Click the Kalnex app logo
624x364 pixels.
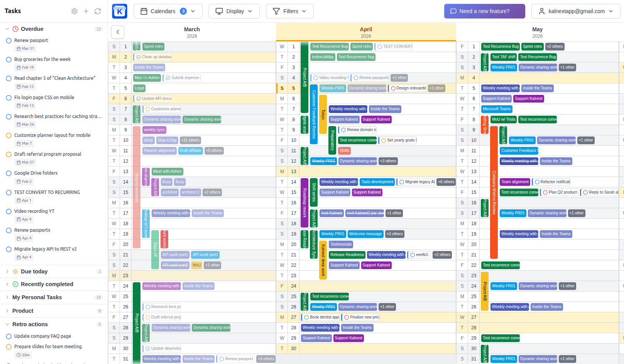(x=120, y=11)
